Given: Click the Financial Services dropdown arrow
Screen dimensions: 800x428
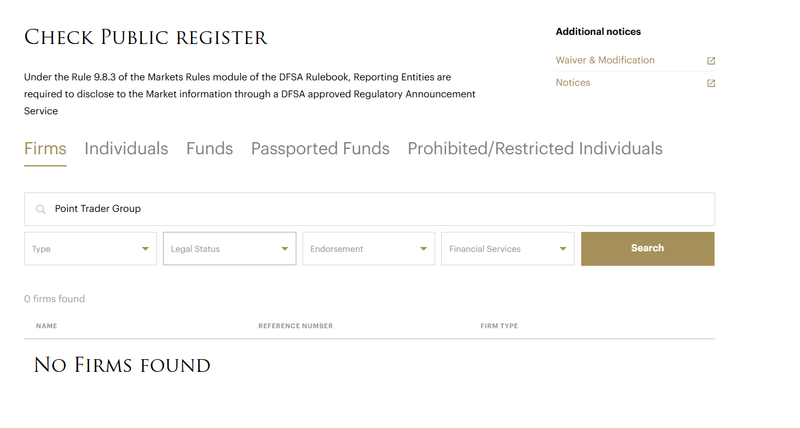Looking at the screenshot, I should point(563,249).
